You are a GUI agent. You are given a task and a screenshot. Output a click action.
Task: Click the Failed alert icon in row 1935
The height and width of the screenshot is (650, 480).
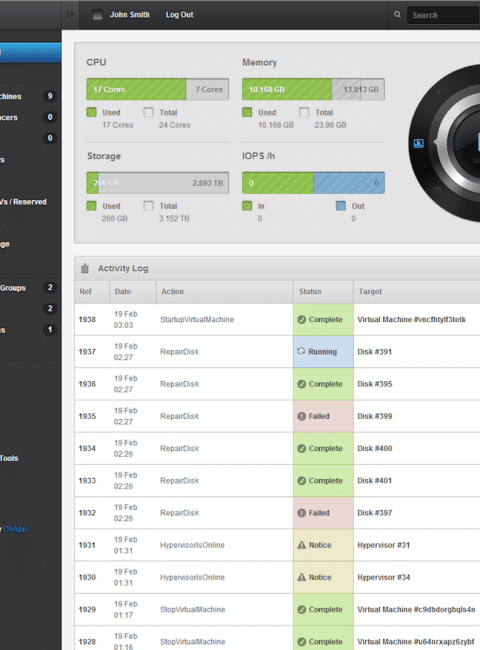point(302,416)
